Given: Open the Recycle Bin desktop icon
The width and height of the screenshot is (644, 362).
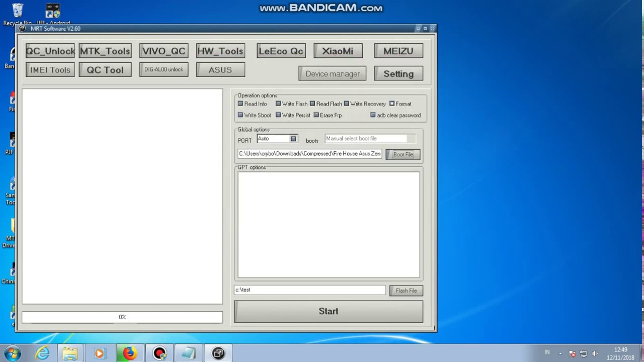Looking at the screenshot, I should (x=17, y=14).
